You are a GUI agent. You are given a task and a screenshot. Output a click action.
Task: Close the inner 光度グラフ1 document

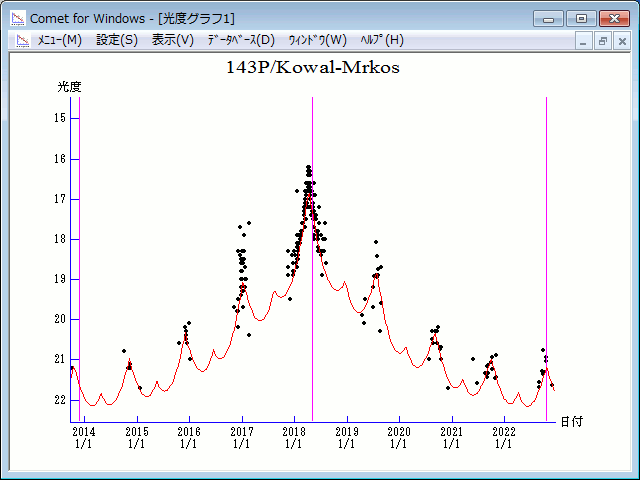(622, 41)
